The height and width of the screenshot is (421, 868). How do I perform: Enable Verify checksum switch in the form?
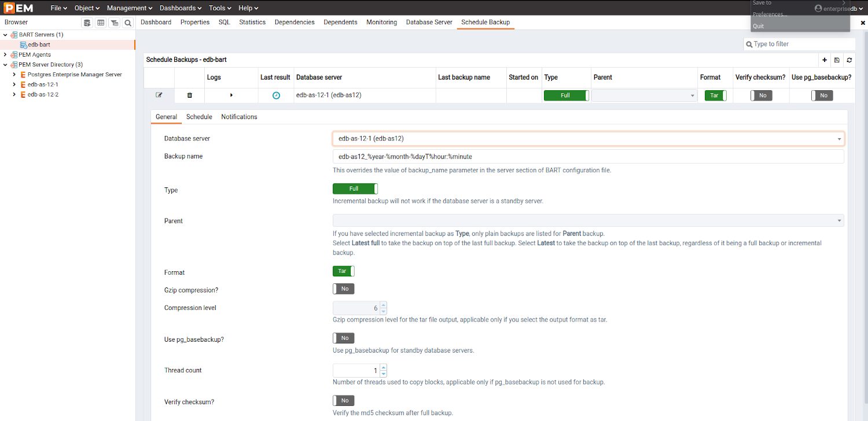pos(344,400)
